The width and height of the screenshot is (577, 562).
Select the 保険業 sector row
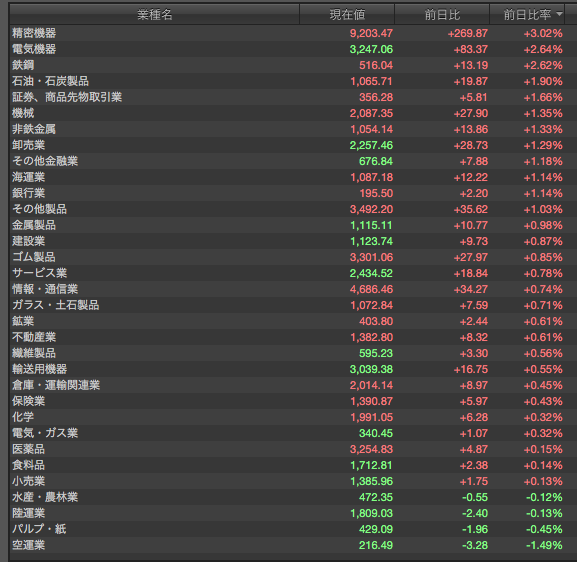(x=293, y=401)
